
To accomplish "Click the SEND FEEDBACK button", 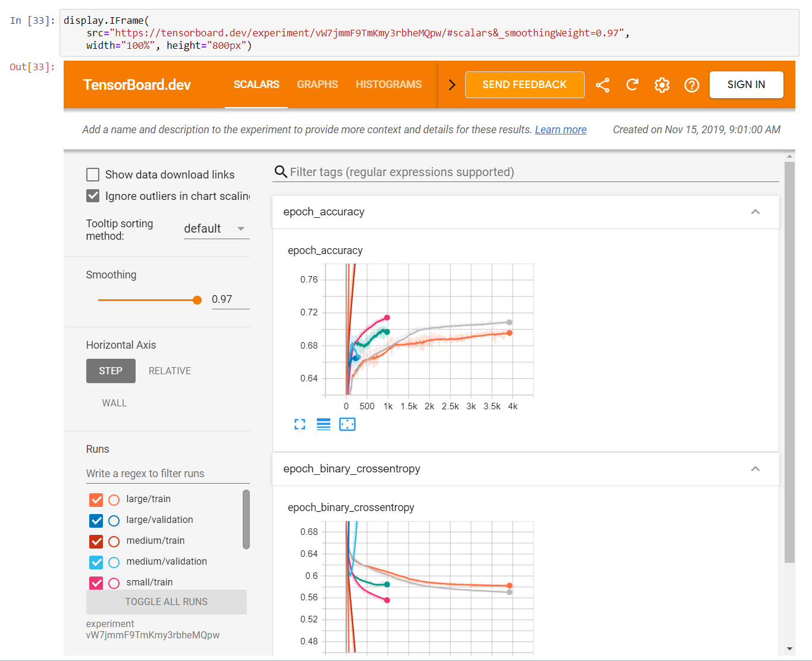I will (525, 84).
